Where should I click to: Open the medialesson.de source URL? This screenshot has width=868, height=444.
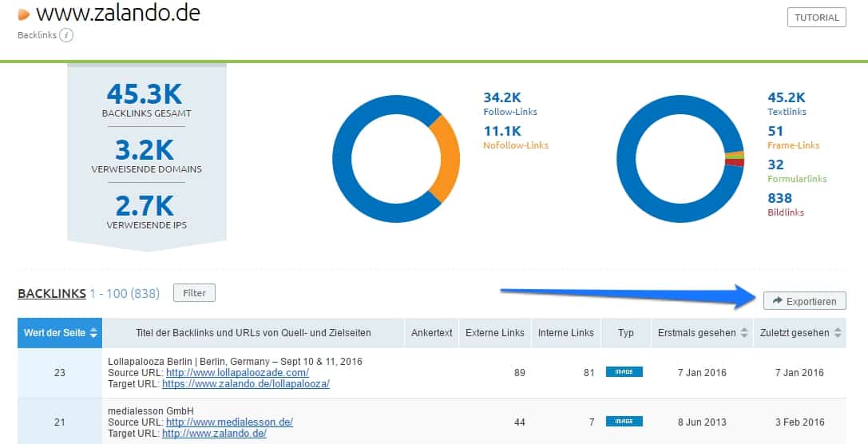(x=229, y=422)
